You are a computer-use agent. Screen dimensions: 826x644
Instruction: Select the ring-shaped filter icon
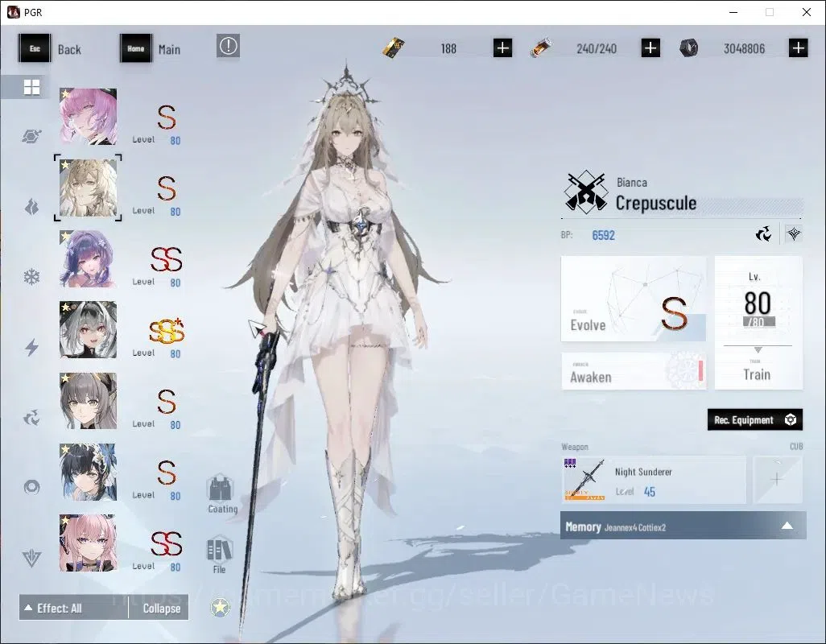click(x=31, y=487)
